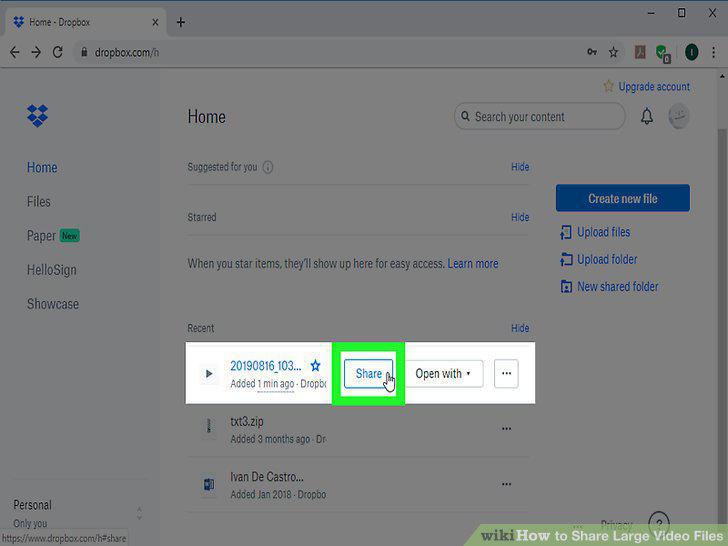The width and height of the screenshot is (728, 546).
Task: Open more options for Ivan De Castro file
Action: tap(506, 484)
